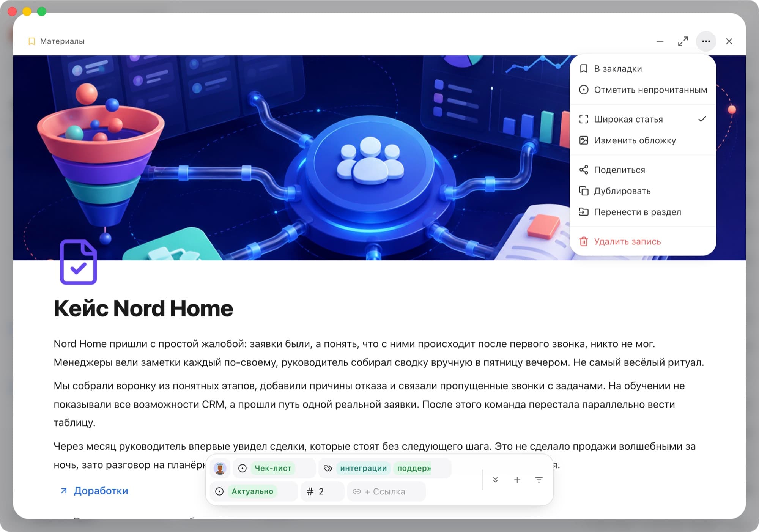Click the author avatar in properties bar
Screen dimensions: 759x532
220,468
